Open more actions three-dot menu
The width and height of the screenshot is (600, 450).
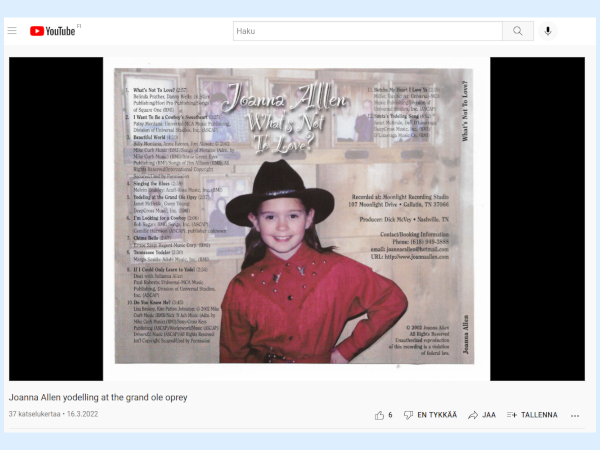(575, 416)
